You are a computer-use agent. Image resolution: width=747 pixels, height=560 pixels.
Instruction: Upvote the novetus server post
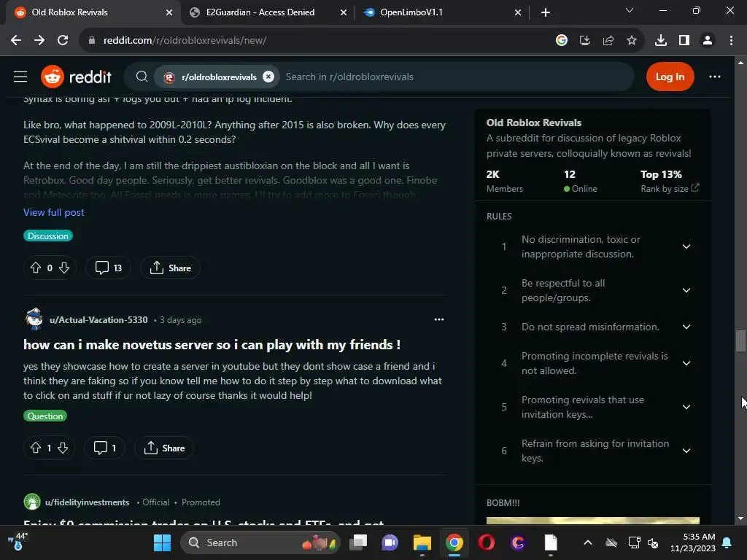[36, 448]
